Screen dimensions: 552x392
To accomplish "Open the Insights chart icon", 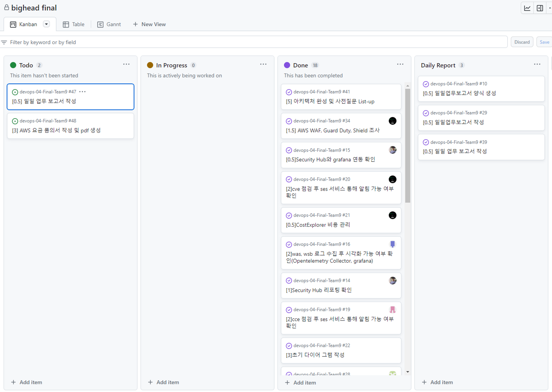I will tap(527, 8).
